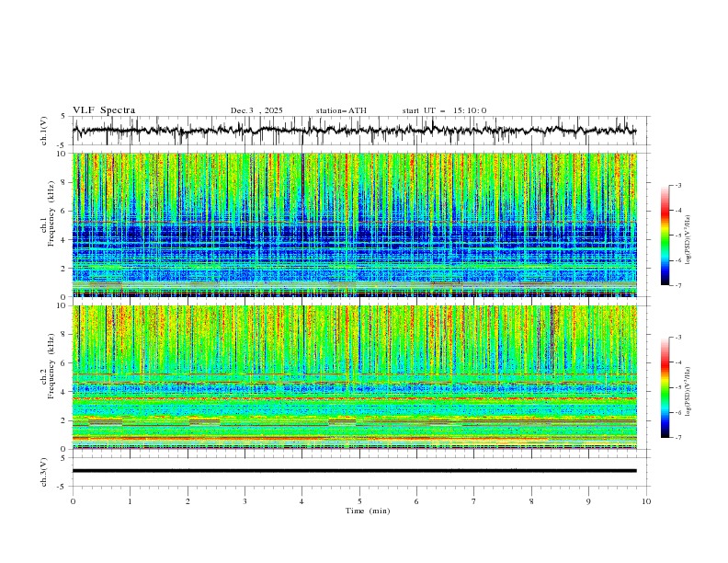
Task: Click the "VLF Spectra" plot title
Action: [x=104, y=110]
